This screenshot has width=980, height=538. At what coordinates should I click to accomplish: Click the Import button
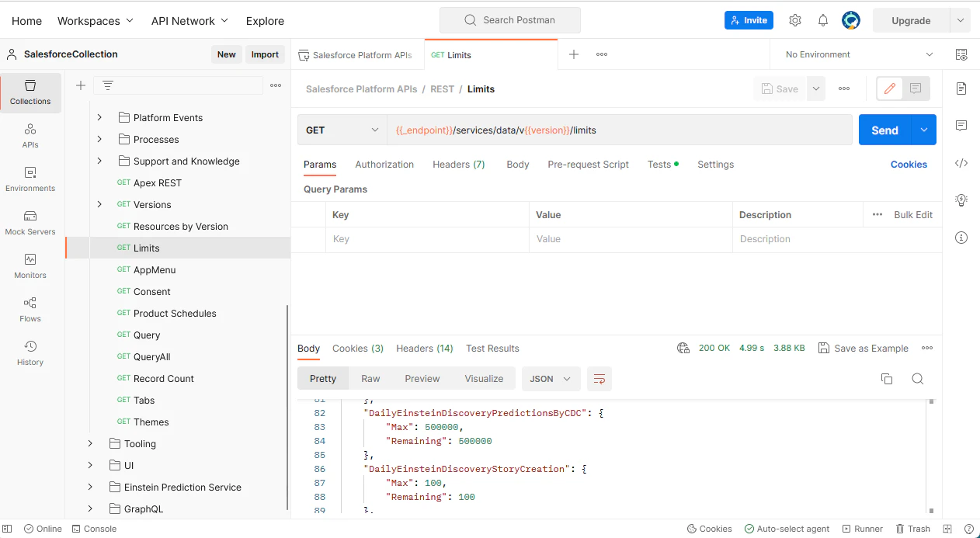pos(265,54)
